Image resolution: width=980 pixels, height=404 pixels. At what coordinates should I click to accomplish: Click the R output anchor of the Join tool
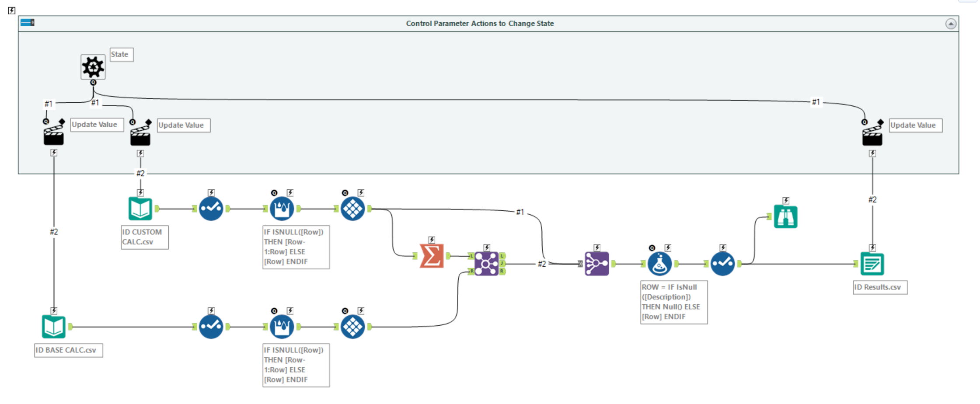click(502, 272)
